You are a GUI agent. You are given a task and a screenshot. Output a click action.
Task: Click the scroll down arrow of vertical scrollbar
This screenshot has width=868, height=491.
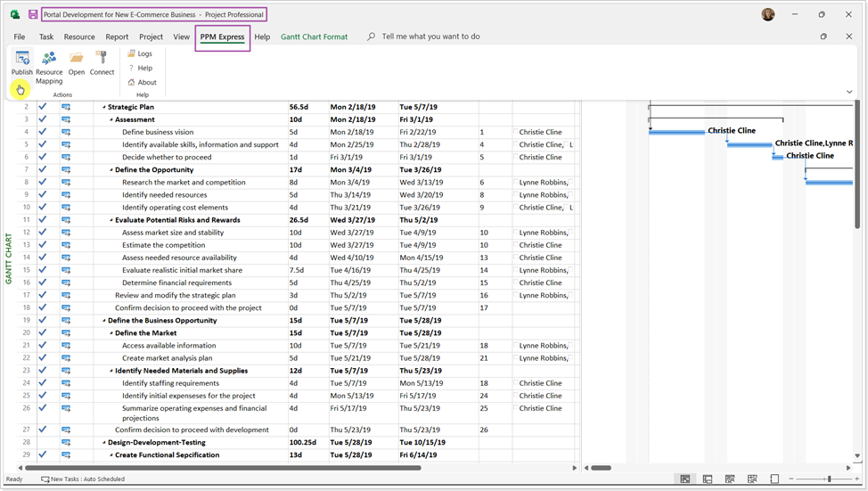coord(857,456)
